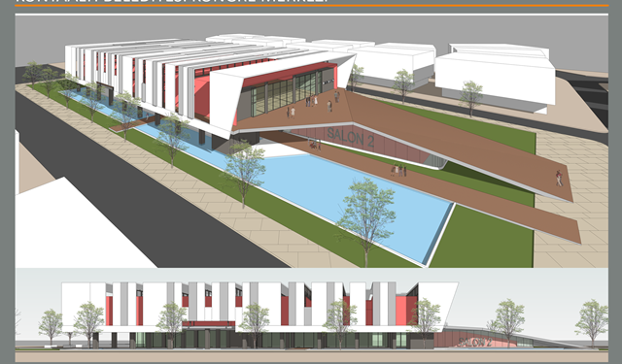Select the red entrance canopy in the elevation view
The image size is (622, 364).
[x=209, y=324]
